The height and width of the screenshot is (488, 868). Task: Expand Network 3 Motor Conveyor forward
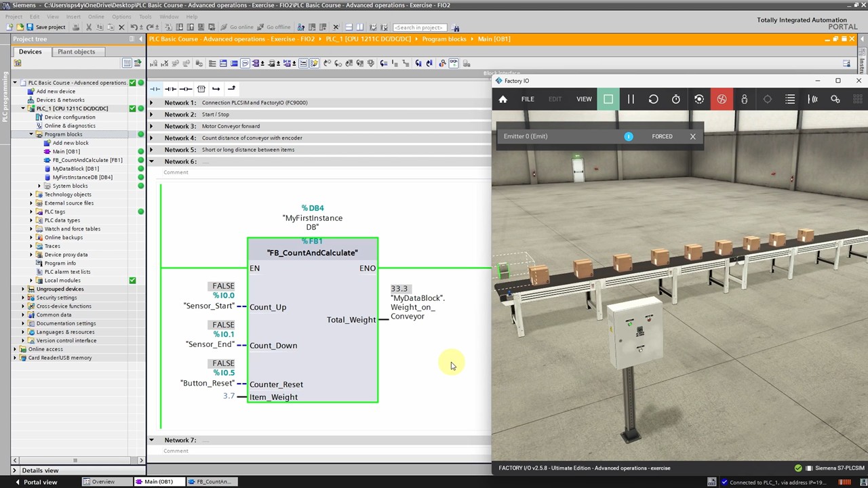[151, 126]
